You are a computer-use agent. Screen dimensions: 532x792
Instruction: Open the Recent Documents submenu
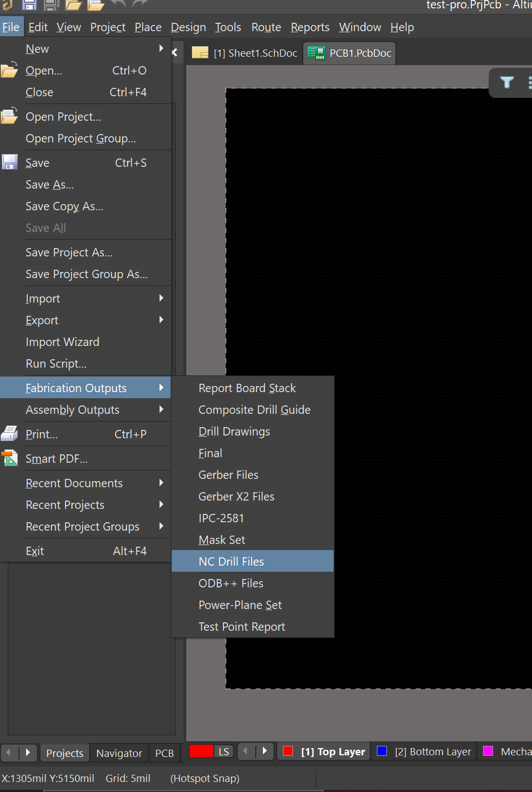74,483
